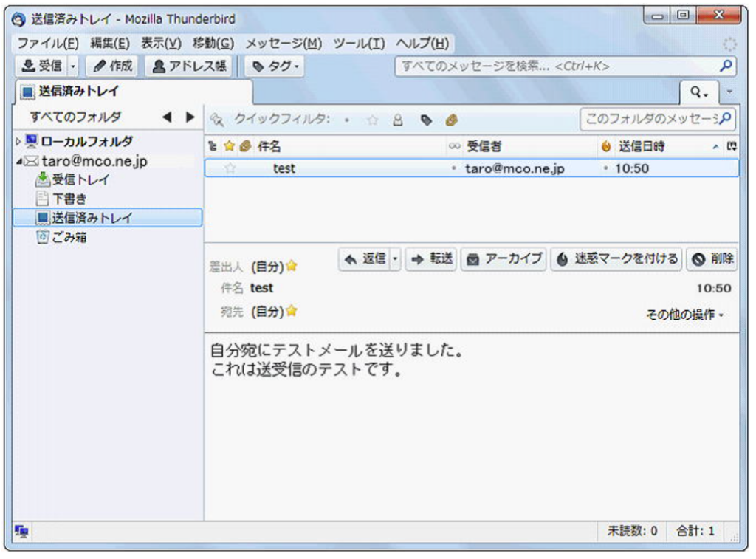
Task: Toggle quick filter attachments
Action: coord(451,120)
